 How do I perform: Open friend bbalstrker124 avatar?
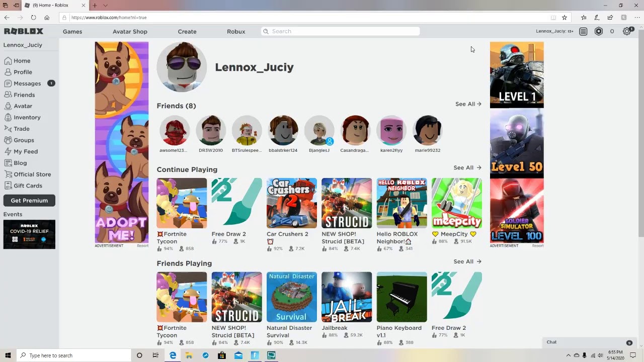(x=283, y=130)
